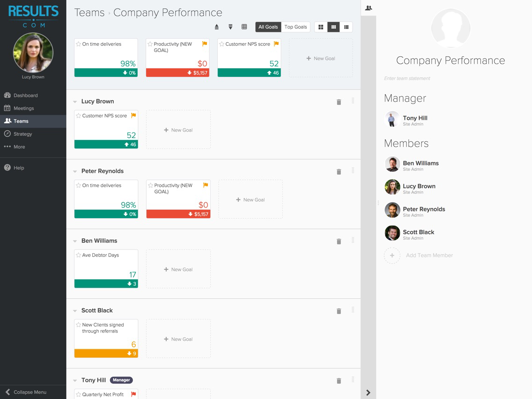Click flag on Lucy Brown's Customer NPS score

133,115
